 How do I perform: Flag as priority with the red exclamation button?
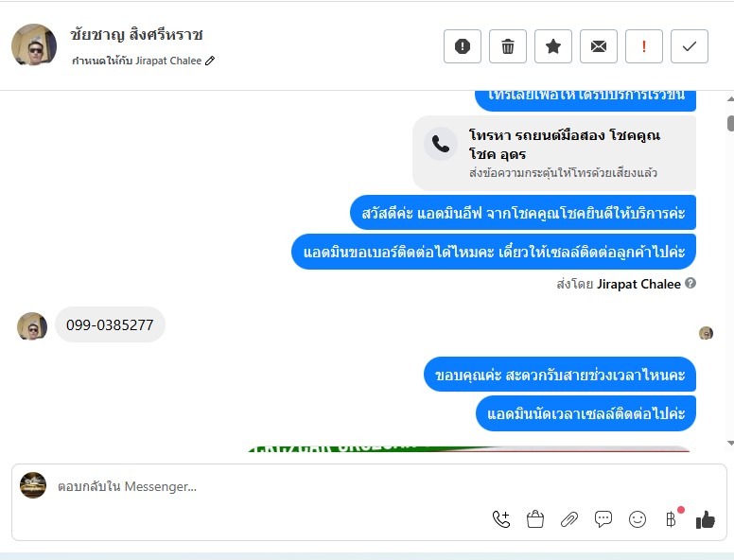coord(643,46)
